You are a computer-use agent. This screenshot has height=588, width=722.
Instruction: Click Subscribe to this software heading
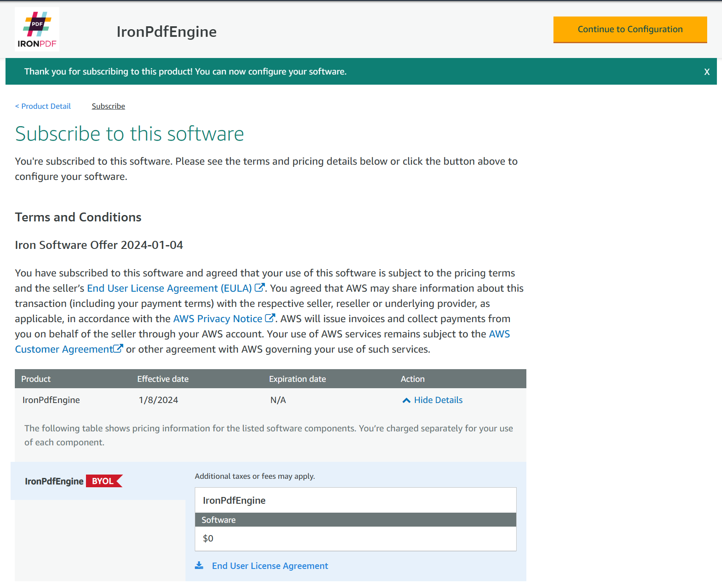pos(130,134)
